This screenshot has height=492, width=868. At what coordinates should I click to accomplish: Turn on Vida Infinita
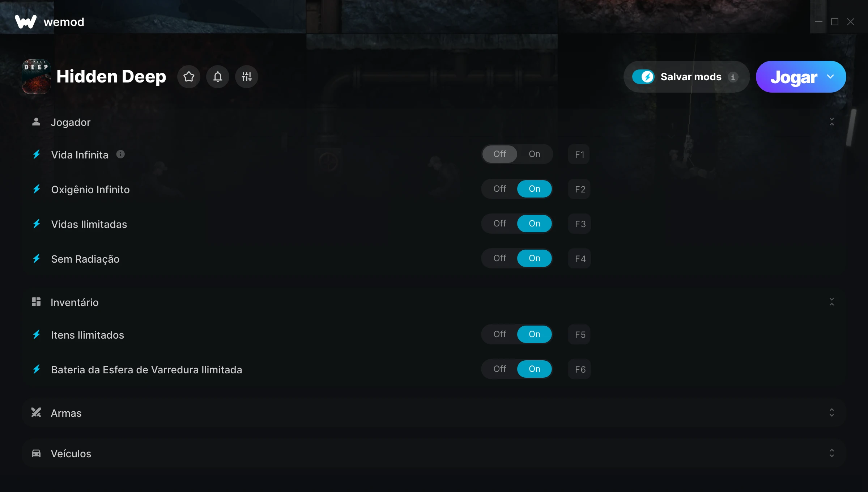pyautogui.click(x=535, y=154)
